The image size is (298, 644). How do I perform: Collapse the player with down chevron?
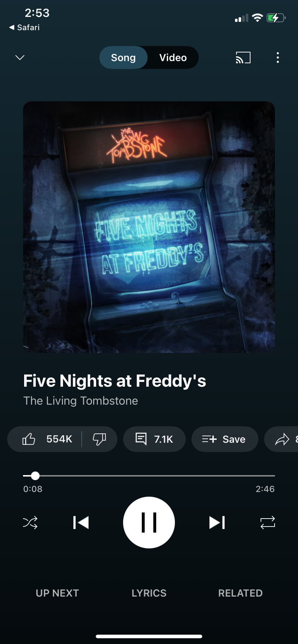click(20, 57)
